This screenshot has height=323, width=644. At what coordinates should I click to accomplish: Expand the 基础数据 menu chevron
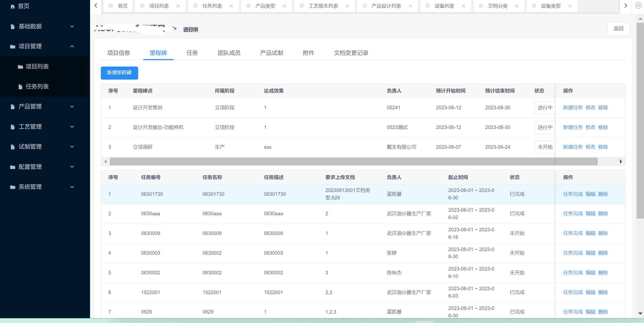coord(72,26)
